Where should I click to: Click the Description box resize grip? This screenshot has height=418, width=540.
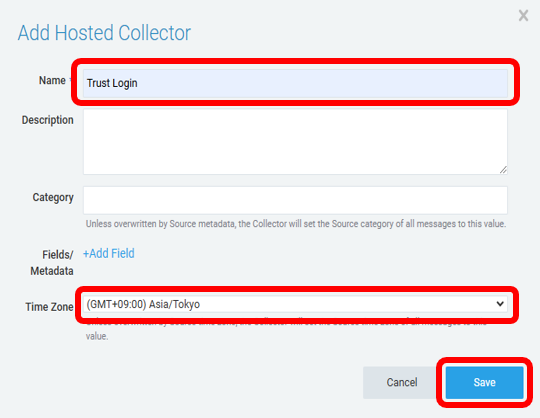coord(503,170)
